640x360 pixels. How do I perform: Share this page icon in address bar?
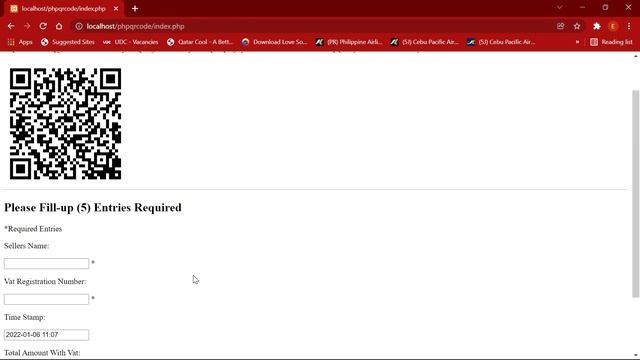coord(560,26)
